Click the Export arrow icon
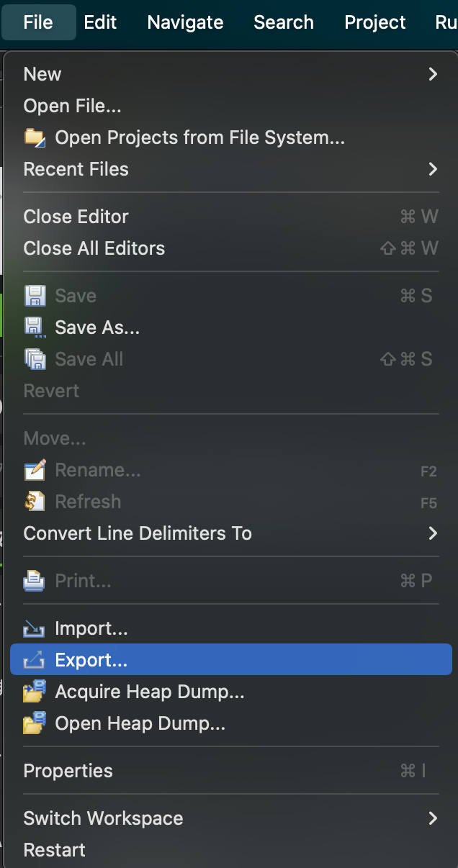 point(35,660)
